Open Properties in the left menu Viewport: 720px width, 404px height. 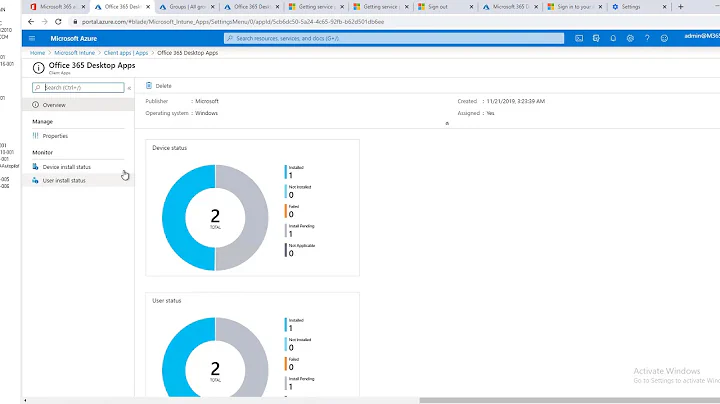[78, 136]
